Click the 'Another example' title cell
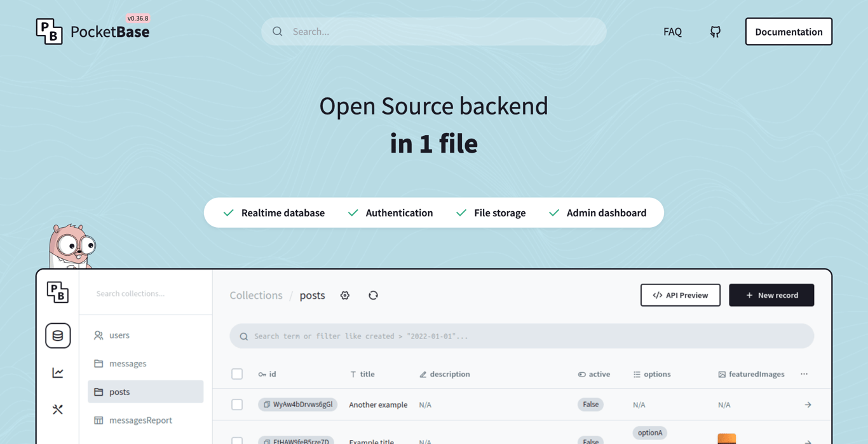The height and width of the screenshot is (444, 868). [378, 405]
